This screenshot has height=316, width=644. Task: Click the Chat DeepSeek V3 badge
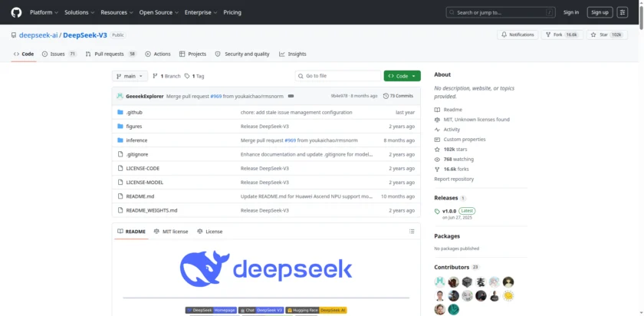pyautogui.click(x=261, y=310)
